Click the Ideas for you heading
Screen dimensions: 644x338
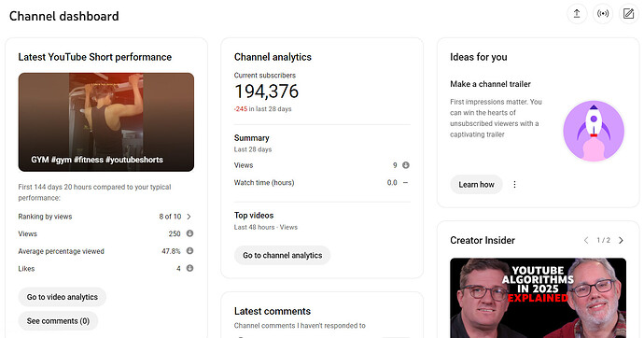coord(479,57)
